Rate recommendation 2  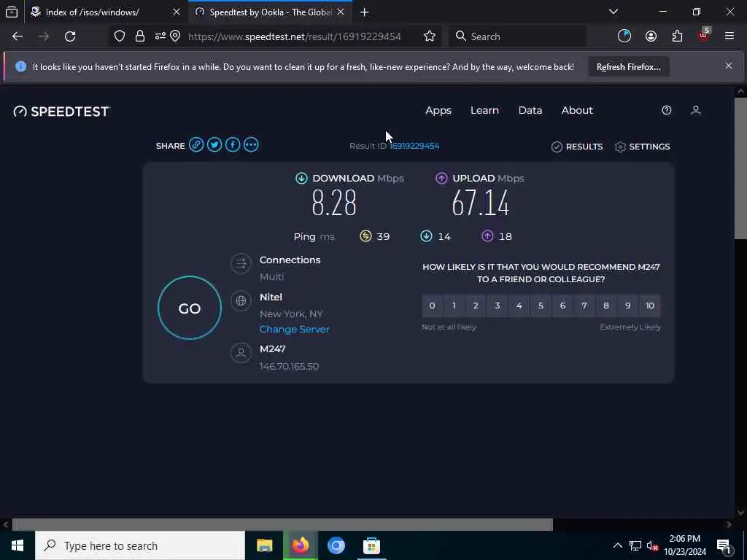(x=476, y=306)
